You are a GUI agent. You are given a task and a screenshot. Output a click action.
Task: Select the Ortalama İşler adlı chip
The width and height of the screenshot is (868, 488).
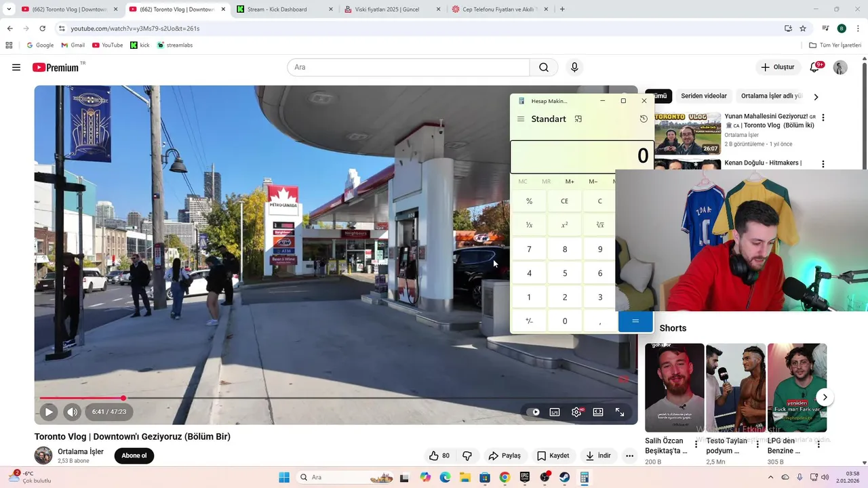[772, 96]
